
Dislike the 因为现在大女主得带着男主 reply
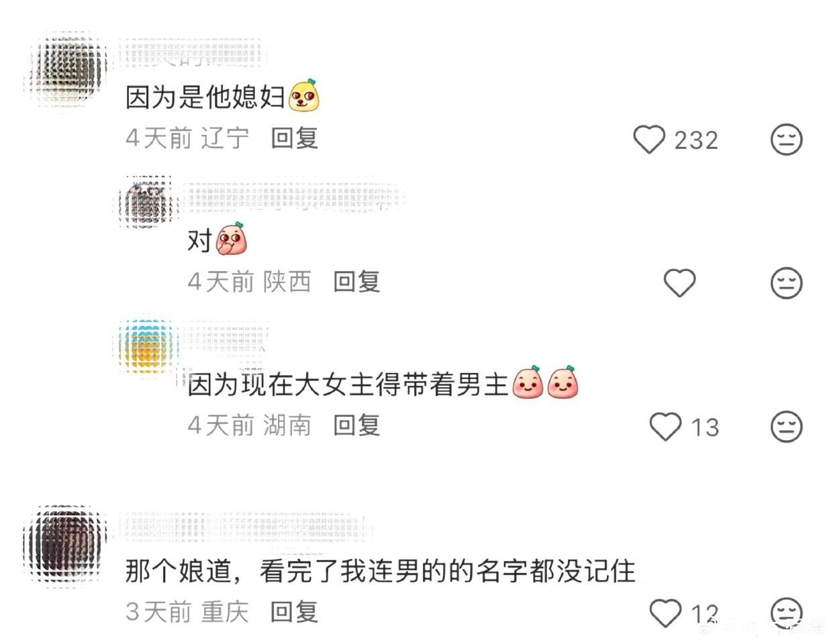(x=786, y=427)
